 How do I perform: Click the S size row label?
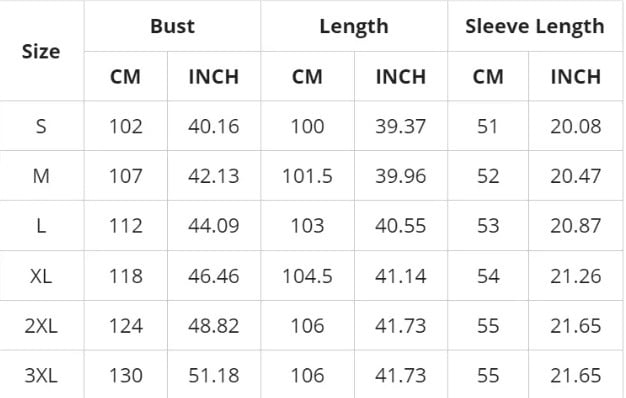pos(41,127)
